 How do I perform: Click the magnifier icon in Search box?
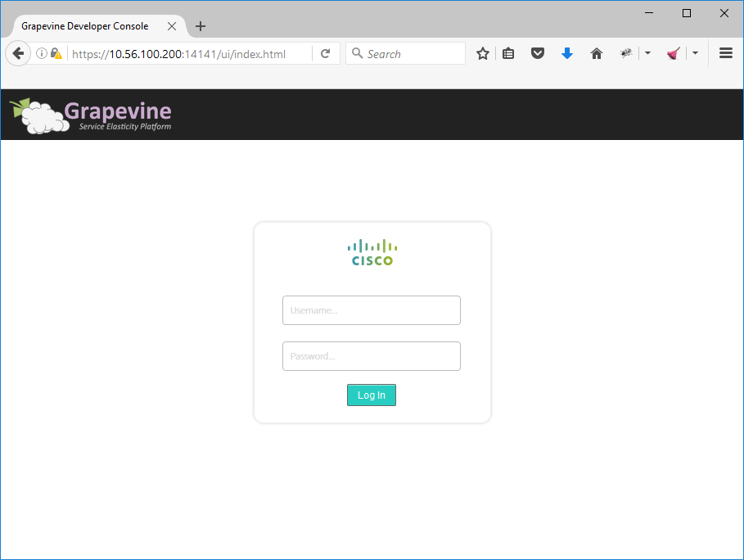pyautogui.click(x=358, y=53)
